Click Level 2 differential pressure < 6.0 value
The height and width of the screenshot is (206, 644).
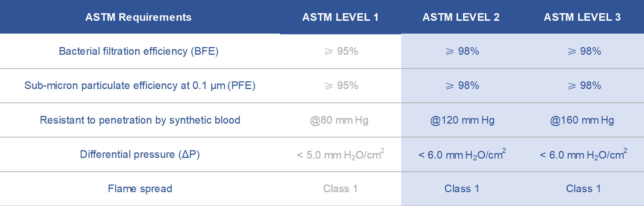click(462, 154)
